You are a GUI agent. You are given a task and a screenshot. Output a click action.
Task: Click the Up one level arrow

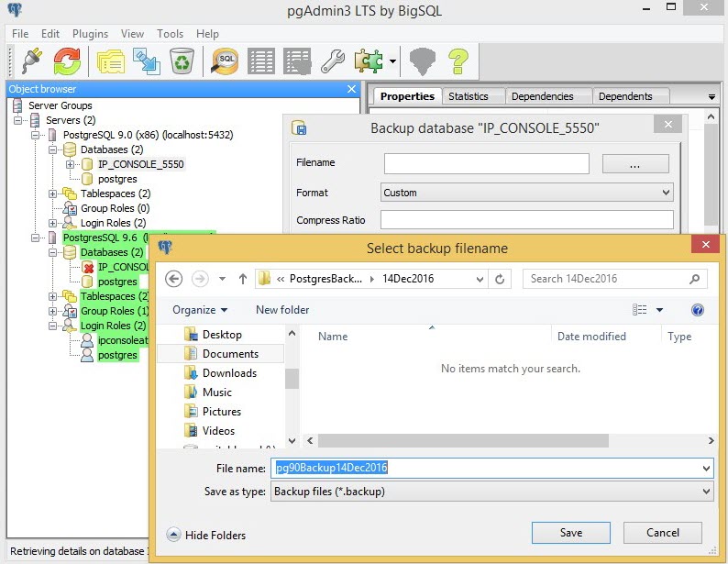242,279
